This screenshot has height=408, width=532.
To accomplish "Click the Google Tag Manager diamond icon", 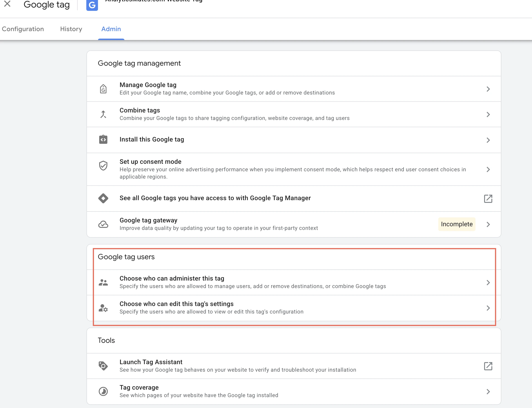I will [x=103, y=198].
